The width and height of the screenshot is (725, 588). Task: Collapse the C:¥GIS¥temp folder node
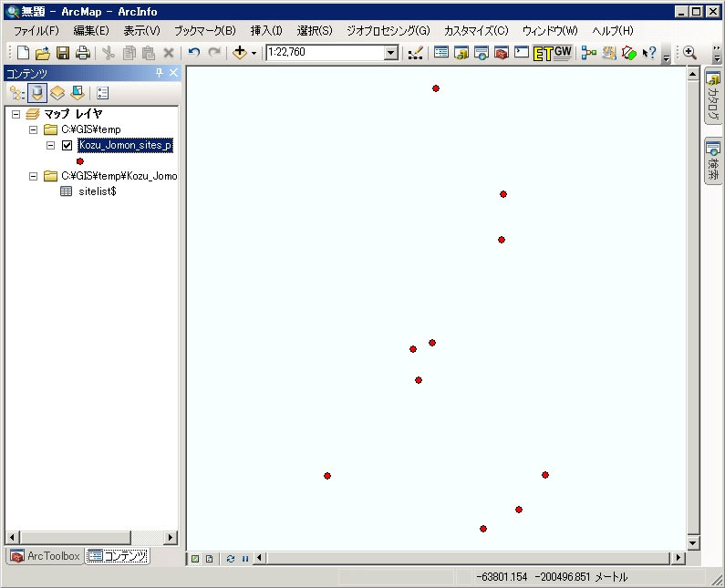click(34, 129)
